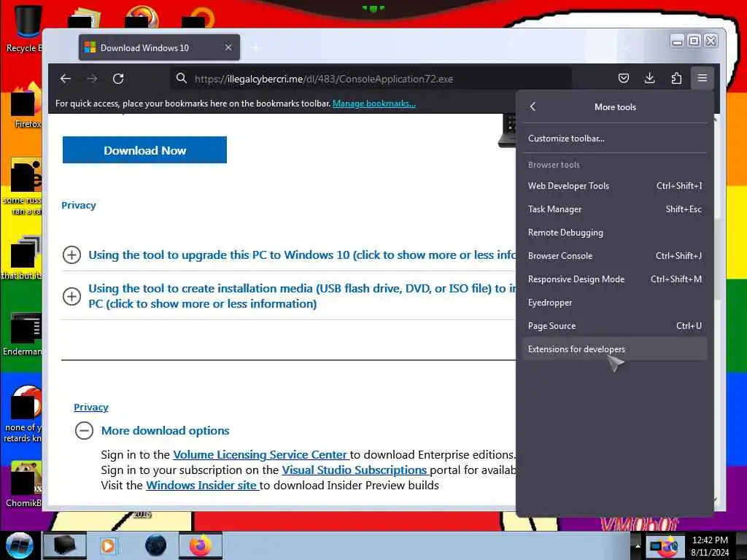Reload the page with the refresh icon

point(118,79)
